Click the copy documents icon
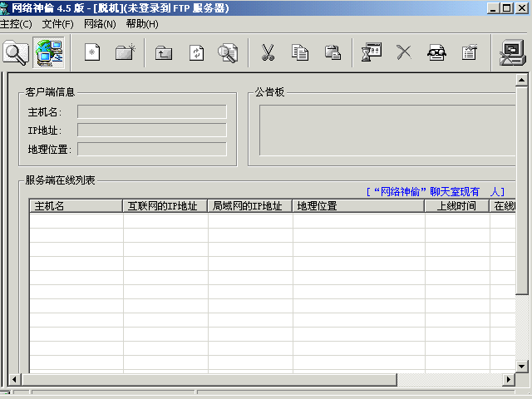The image size is (532, 399). pos(300,53)
